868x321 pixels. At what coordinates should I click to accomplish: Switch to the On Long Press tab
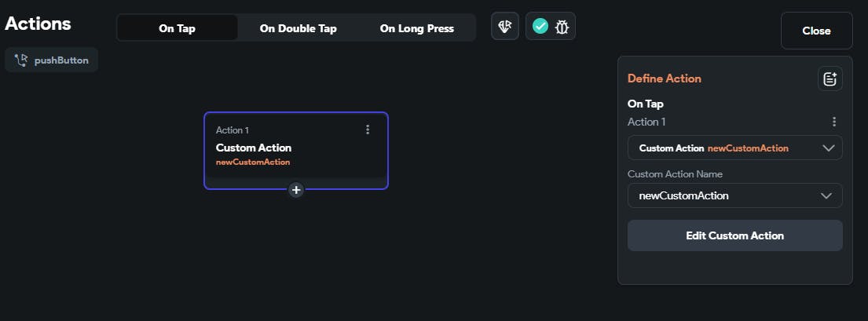(416, 28)
